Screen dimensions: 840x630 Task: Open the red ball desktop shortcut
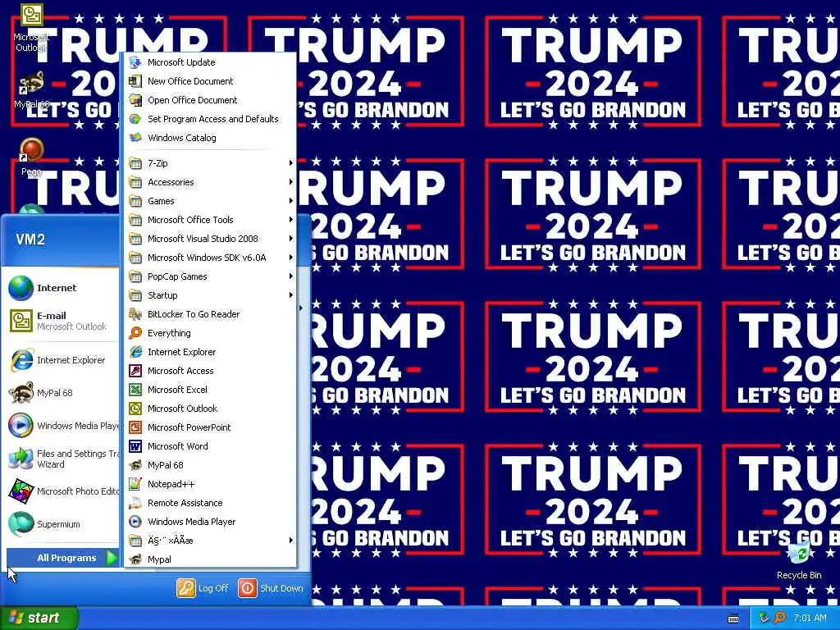click(x=31, y=157)
